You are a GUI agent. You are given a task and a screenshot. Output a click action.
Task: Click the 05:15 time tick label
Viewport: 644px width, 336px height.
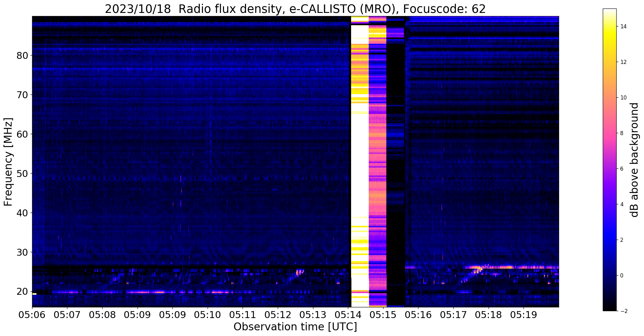click(x=383, y=314)
